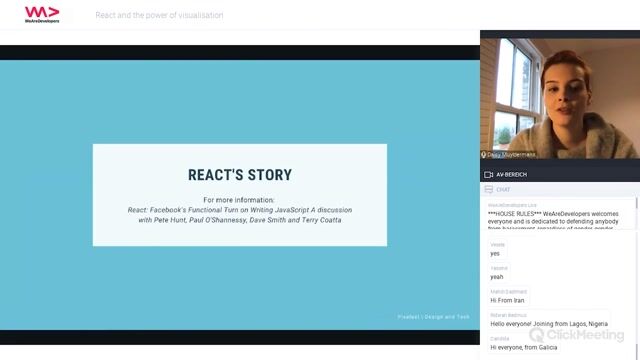
Task: Click 'For more information:' text on slide
Action: click(239, 200)
